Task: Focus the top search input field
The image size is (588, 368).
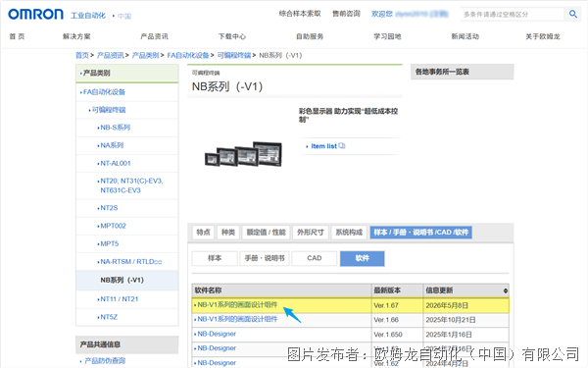Action: pos(512,15)
